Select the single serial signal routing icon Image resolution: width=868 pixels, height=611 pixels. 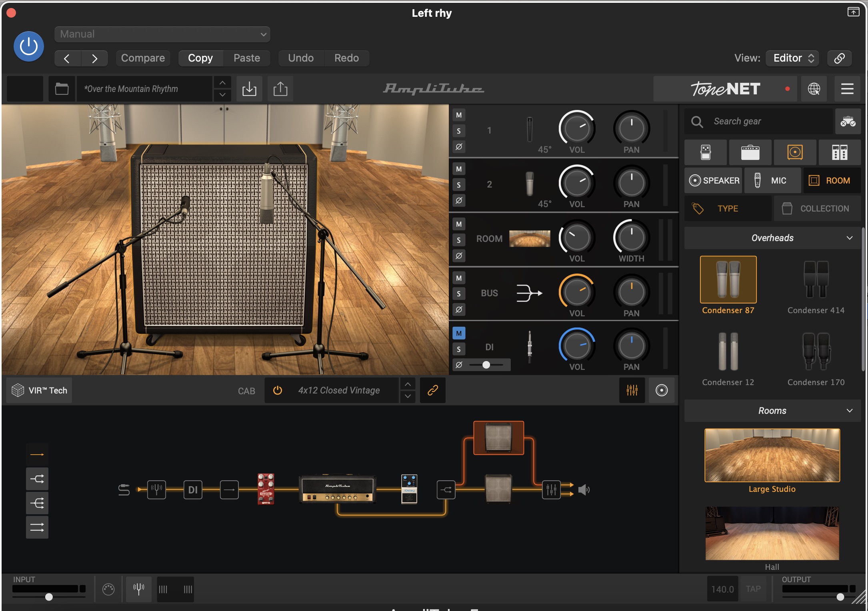[x=37, y=455]
